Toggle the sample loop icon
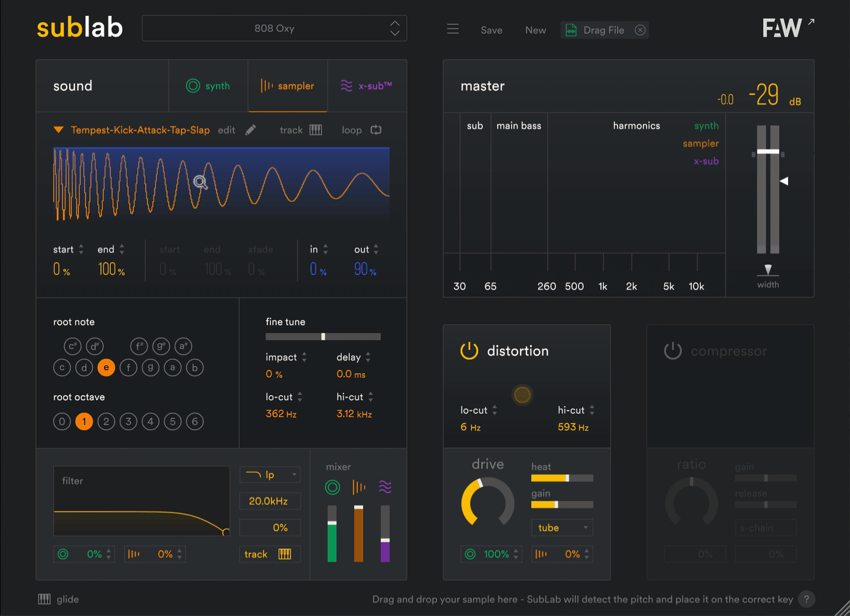Screen dimensions: 850x616 point(376,130)
